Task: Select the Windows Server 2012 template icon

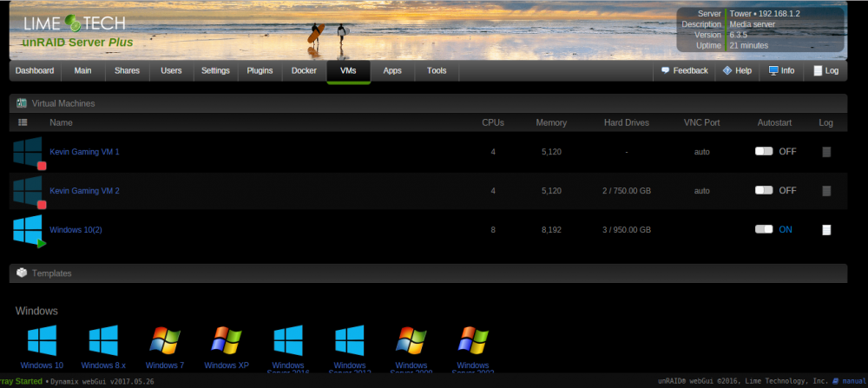Action: pyautogui.click(x=349, y=340)
